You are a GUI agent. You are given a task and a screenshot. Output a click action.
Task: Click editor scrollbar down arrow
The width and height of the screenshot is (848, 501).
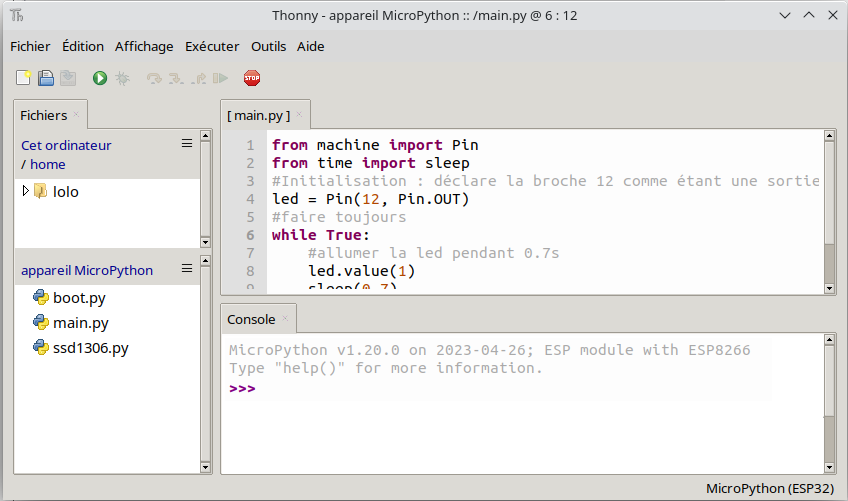pyautogui.click(x=830, y=288)
